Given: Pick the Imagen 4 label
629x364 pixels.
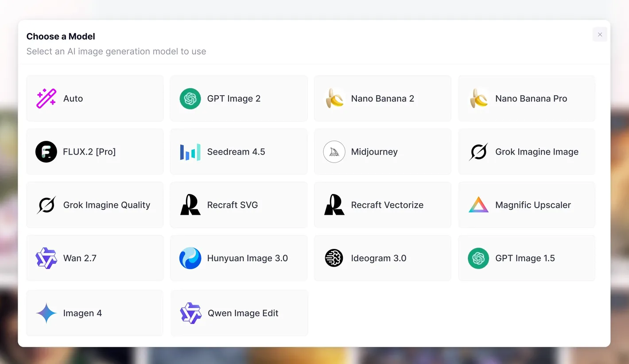Looking at the screenshot, I should 82,313.
